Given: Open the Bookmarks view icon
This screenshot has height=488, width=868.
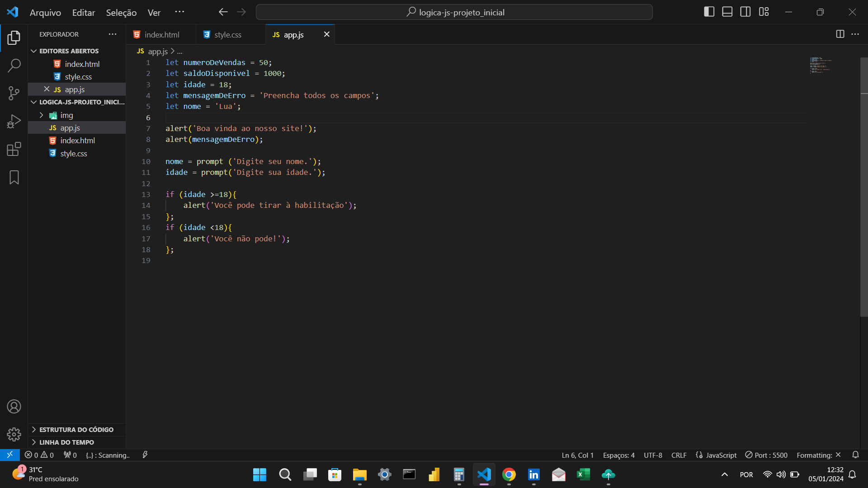Looking at the screenshot, I should tap(14, 177).
